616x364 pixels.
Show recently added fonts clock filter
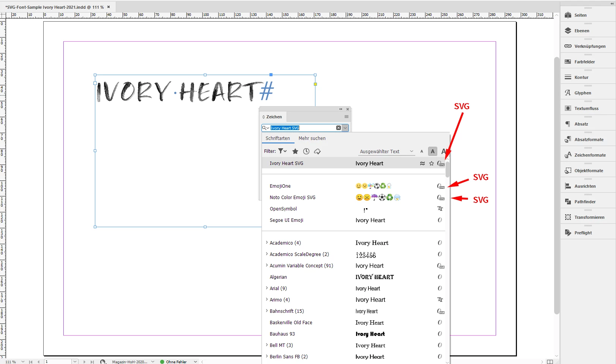pos(306,151)
